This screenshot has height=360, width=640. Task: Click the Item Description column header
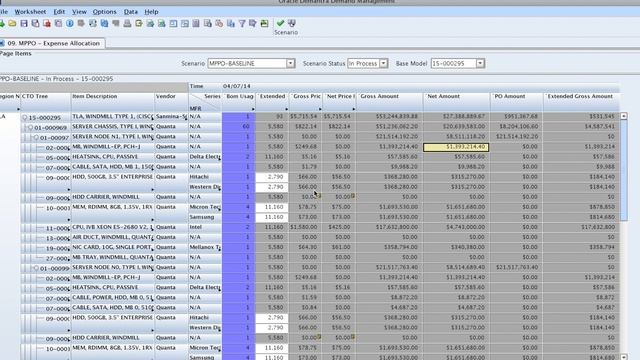pos(113,102)
